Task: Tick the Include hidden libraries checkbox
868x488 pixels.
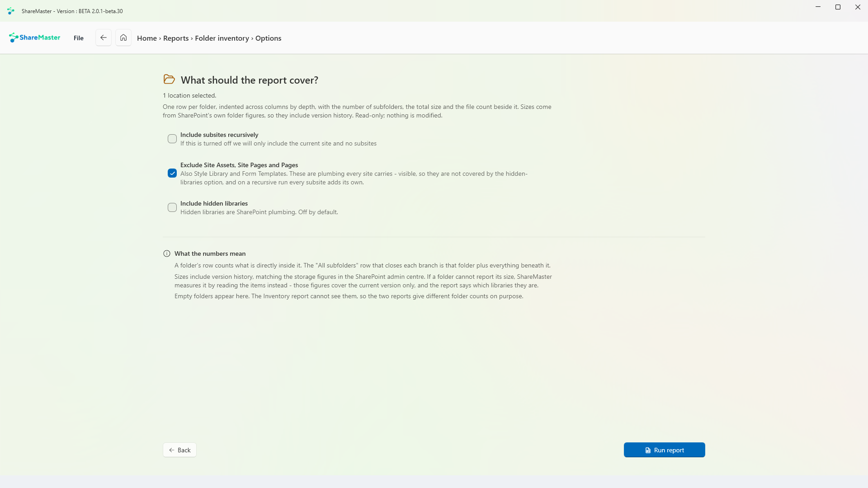Action: pos(172,207)
